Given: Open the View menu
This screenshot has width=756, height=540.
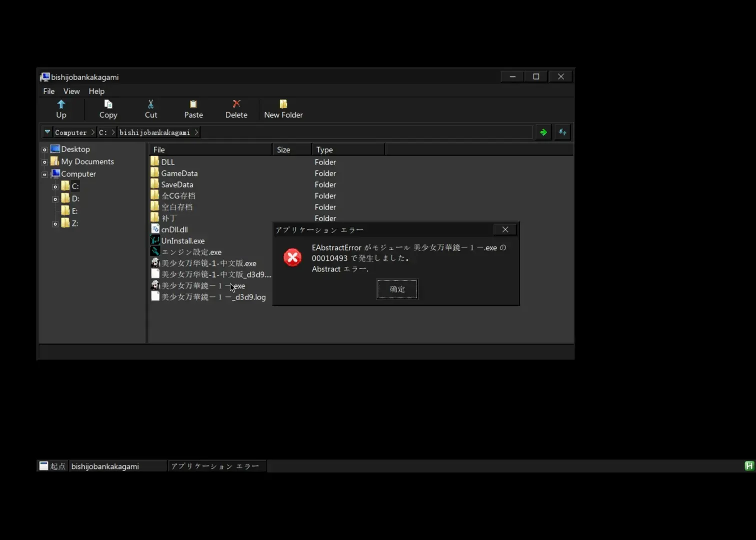Looking at the screenshot, I should click(71, 91).
